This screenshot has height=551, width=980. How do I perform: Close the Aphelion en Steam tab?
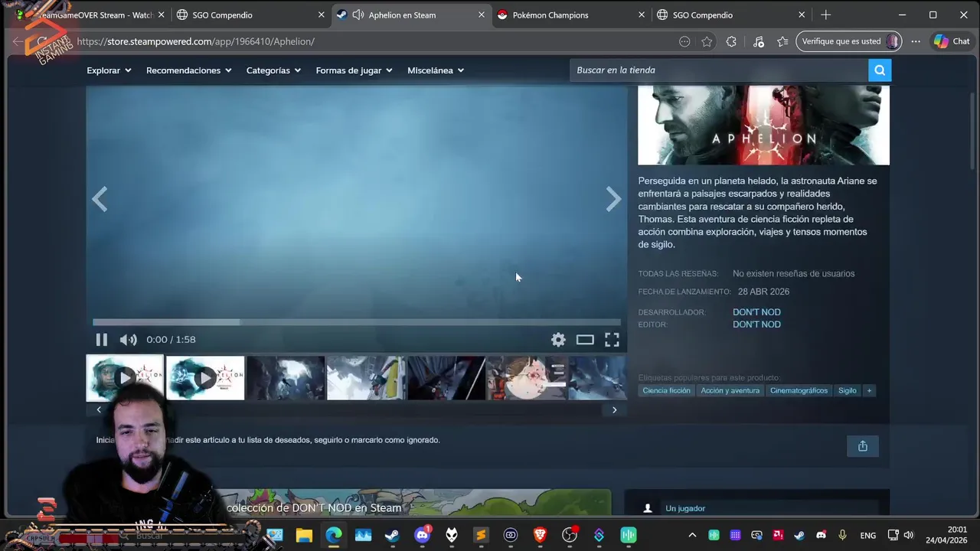(482, 15)
